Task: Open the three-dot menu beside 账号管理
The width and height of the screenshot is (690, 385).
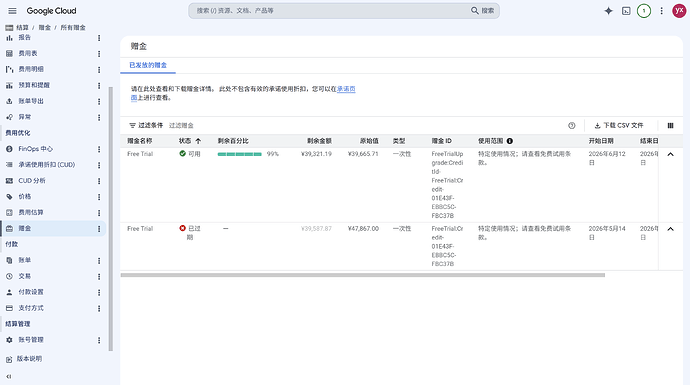Action: click(x=99, y=341)
